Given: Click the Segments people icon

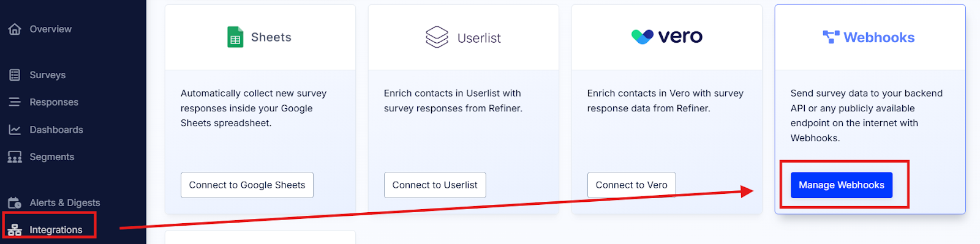Looking at the screenshot, I should [15, 157].
